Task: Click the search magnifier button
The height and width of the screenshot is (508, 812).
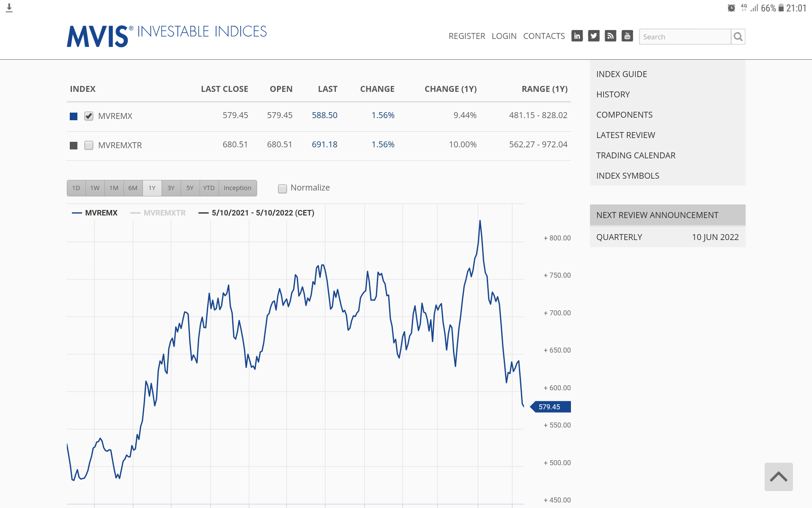Action: click(738, 37)
